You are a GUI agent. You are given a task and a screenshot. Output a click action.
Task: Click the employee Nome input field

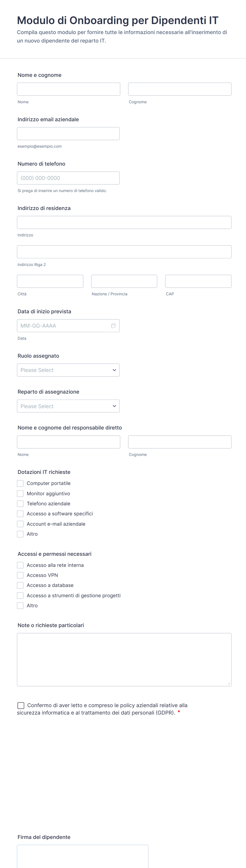point(69,89)
